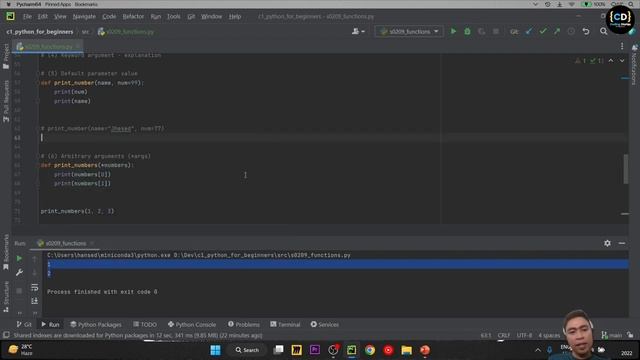The image size is (640, 360).
Task: Open the s0209_functions run configuration dropdown
Action: tap(409, 31)
